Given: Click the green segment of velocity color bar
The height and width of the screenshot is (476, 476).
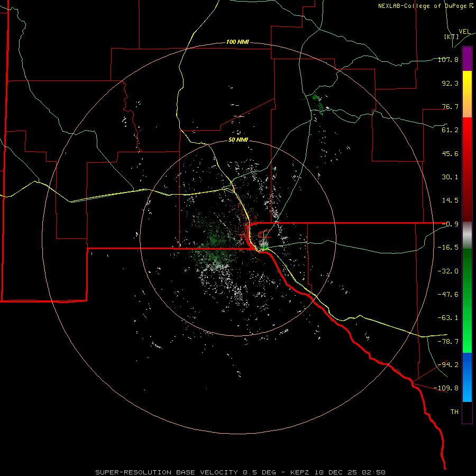Looking at the screenshot, I should tap(467, 300).
